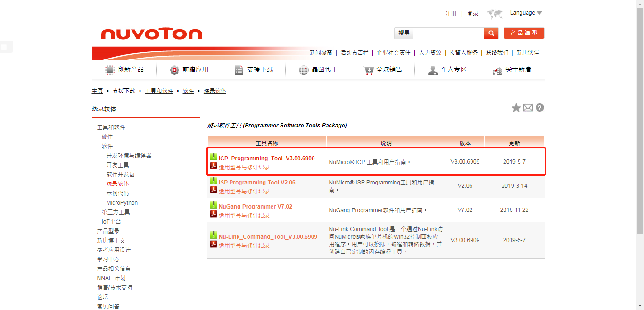Select 第三方工具 in the sidebar

click(x=116, y=212)
